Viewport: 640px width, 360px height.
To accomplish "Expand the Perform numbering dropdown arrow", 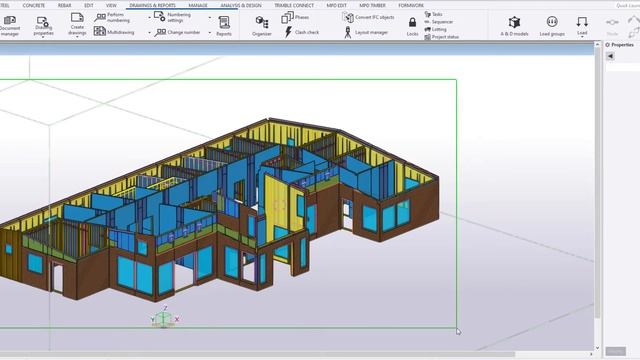I will coord(149,18).
